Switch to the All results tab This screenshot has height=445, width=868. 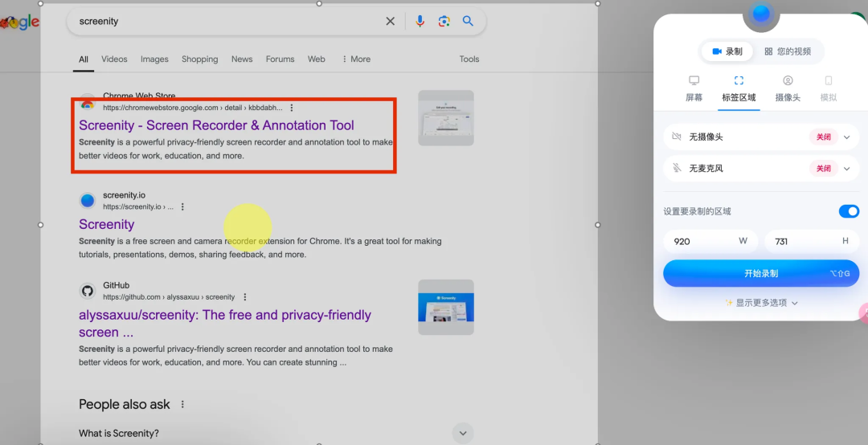coord(84,59)
